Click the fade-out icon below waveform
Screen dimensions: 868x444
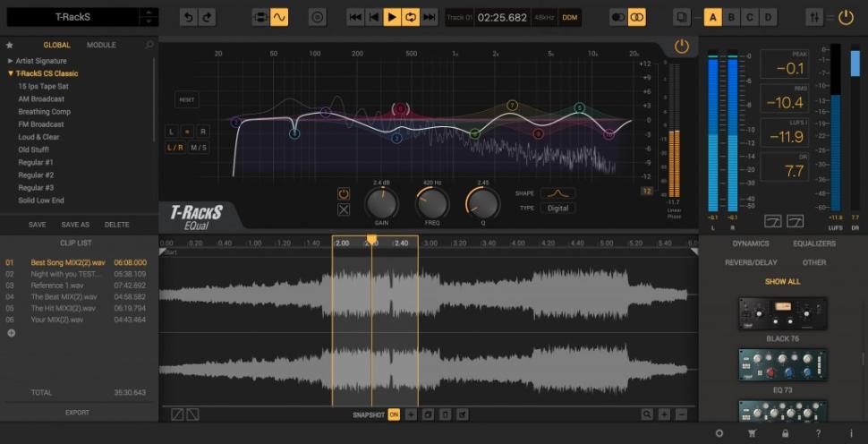192,414
